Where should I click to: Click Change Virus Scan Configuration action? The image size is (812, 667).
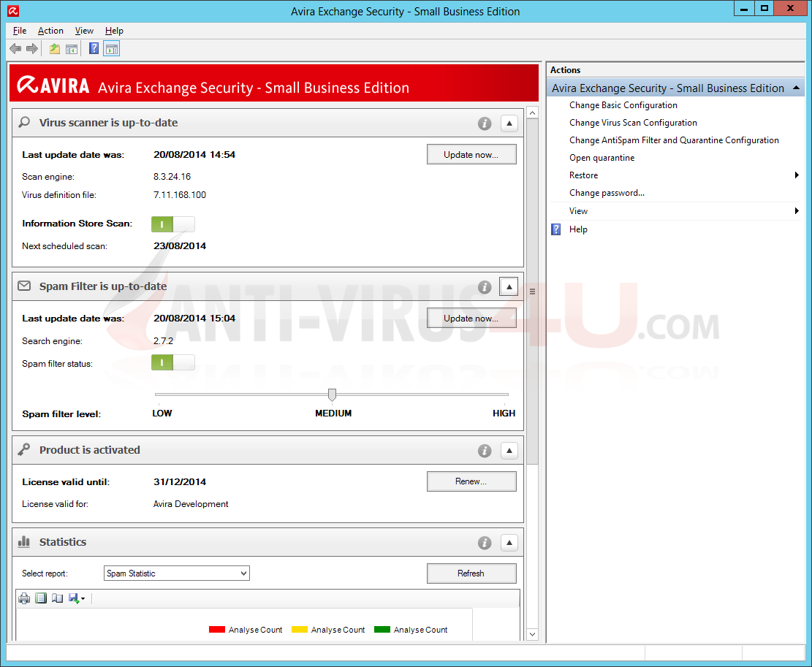633,123
